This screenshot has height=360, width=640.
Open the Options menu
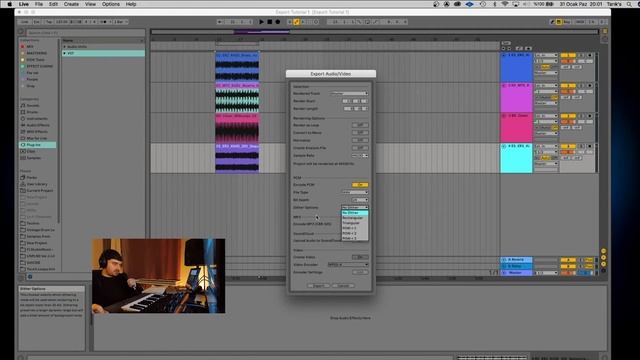pyautogui.click(x=111, y=4)
